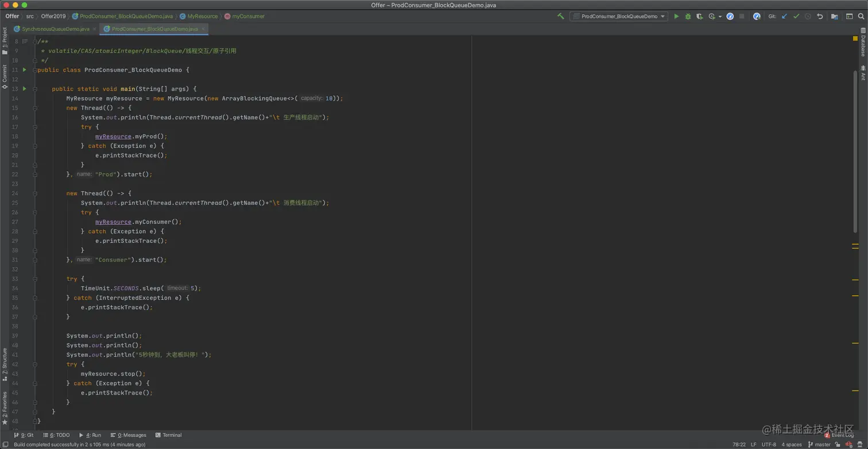This screenshot has height=449, width=868.
Task: Click the cursor position 78:22 indicator
Action: (x=739, y=444)
